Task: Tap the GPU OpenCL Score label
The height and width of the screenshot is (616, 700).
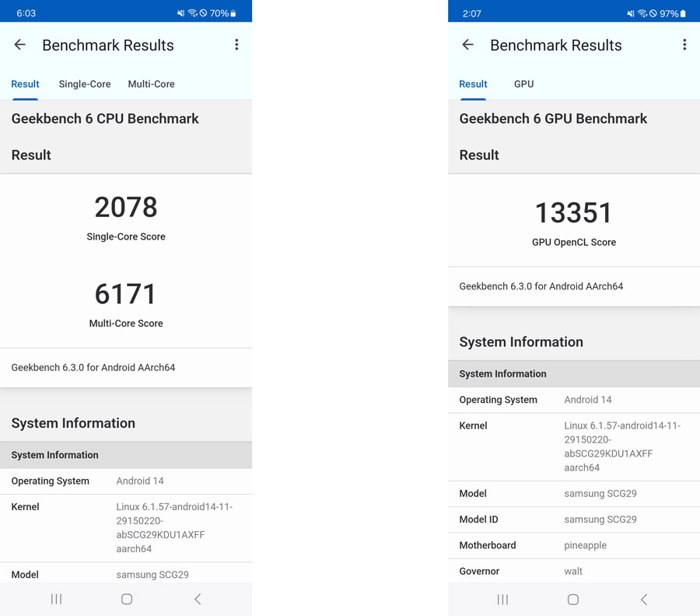Action: (574, 242)
